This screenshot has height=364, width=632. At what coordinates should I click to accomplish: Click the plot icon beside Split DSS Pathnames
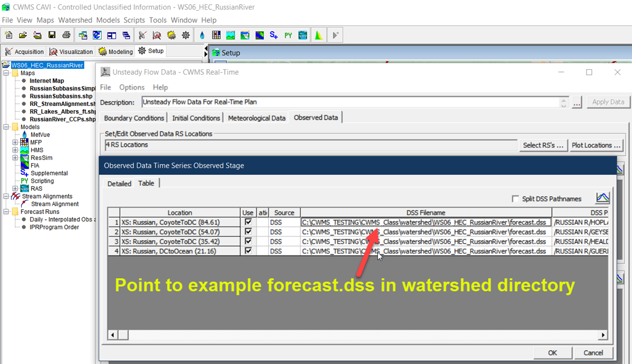pos(602,198)
